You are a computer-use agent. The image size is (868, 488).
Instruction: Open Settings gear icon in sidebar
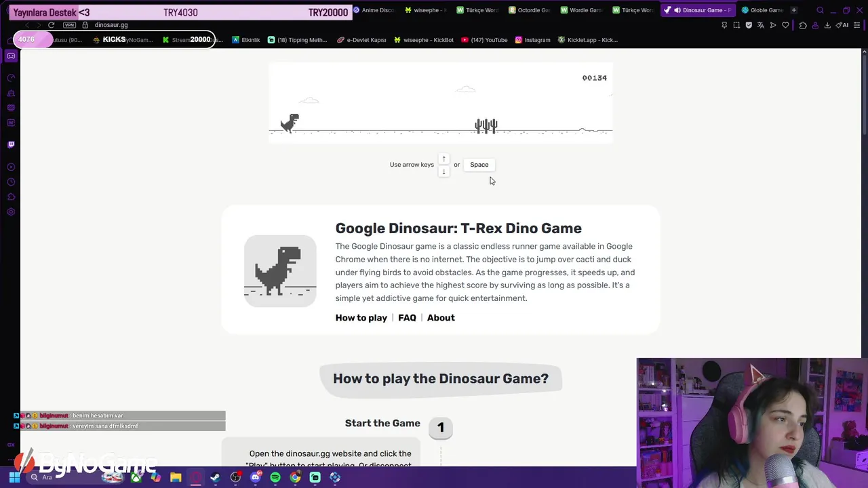pyautogui.click(x=11, y=212)
